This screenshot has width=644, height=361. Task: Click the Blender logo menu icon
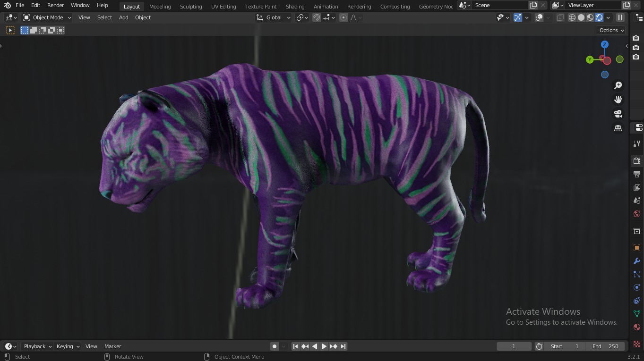click(7, 5)
